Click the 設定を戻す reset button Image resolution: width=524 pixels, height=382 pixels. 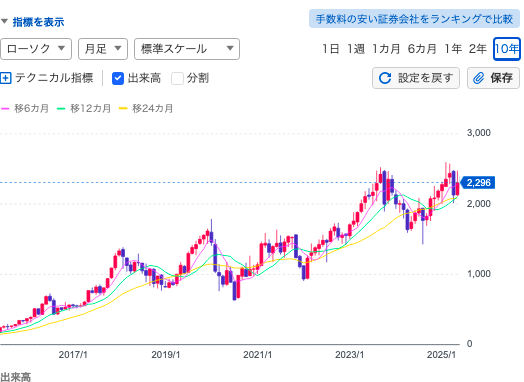(x=416, y=78)
